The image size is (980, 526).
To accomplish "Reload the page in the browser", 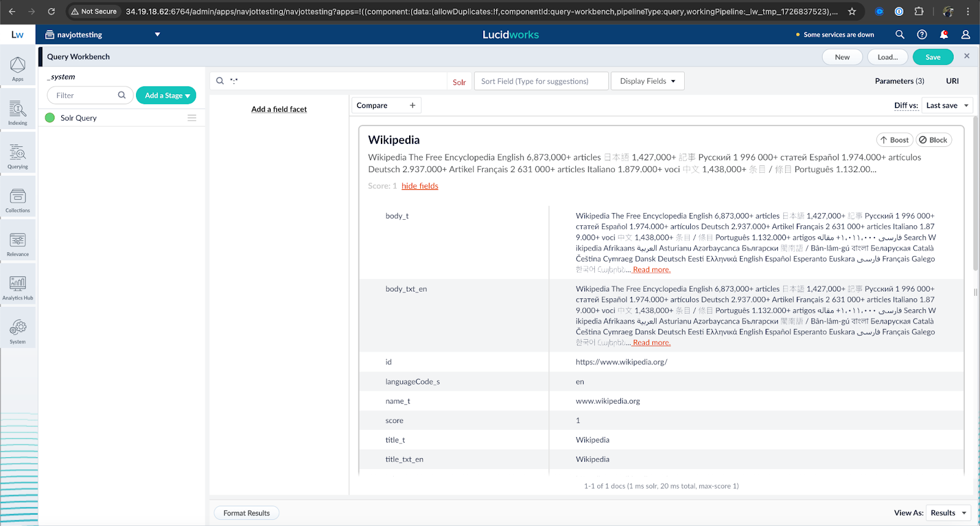I will 51,11.
